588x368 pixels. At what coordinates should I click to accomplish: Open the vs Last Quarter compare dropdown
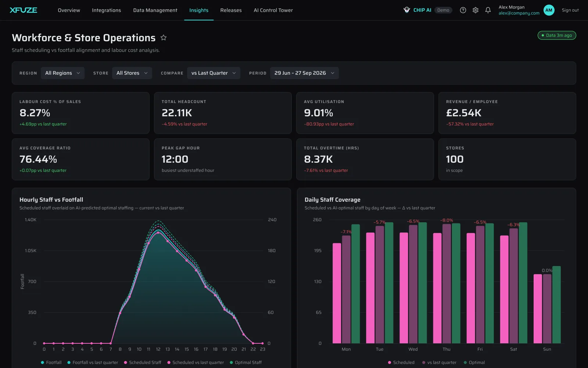[214, 73]
